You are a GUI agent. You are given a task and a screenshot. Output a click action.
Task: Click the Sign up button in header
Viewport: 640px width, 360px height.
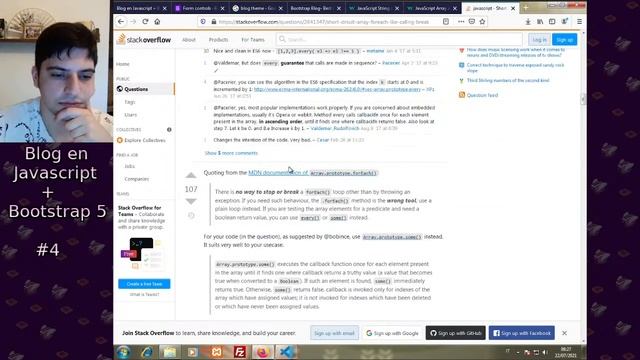coord(564,40)
